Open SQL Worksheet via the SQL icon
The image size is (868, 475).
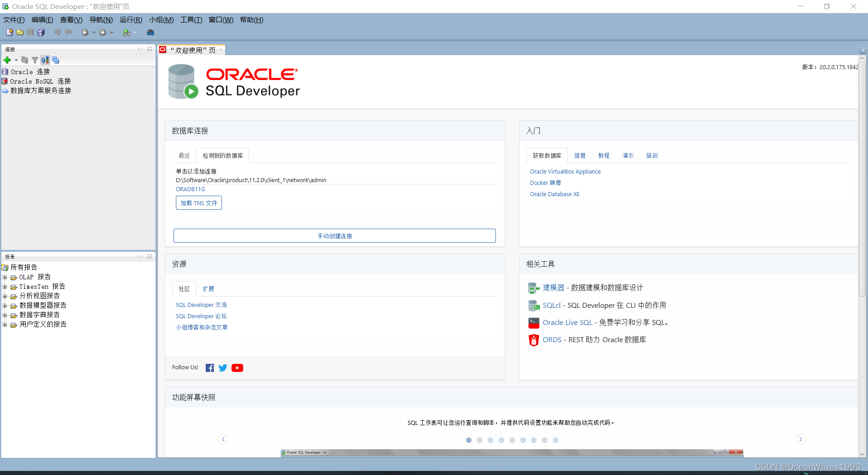[x=127, y=33]
